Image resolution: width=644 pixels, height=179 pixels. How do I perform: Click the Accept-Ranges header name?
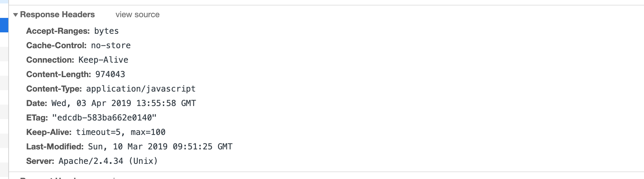pos(58,31)
